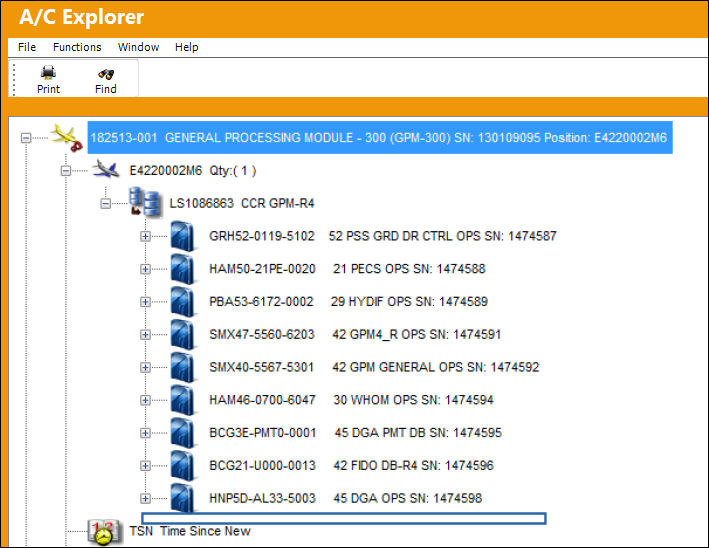This screenshot has width=709, height=548.
Task: Click the blue module icon for SMX47-5560-6203
Action: (183, 334)
